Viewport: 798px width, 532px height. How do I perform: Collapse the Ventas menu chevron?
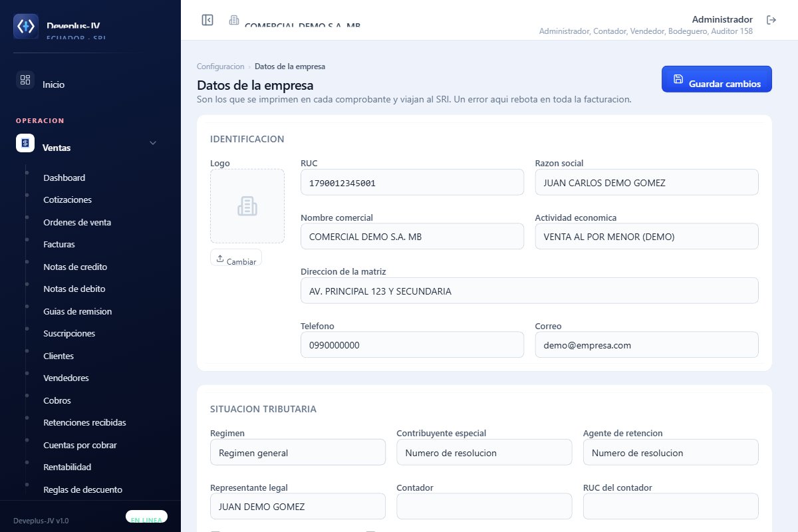click(x=153, y=143)
